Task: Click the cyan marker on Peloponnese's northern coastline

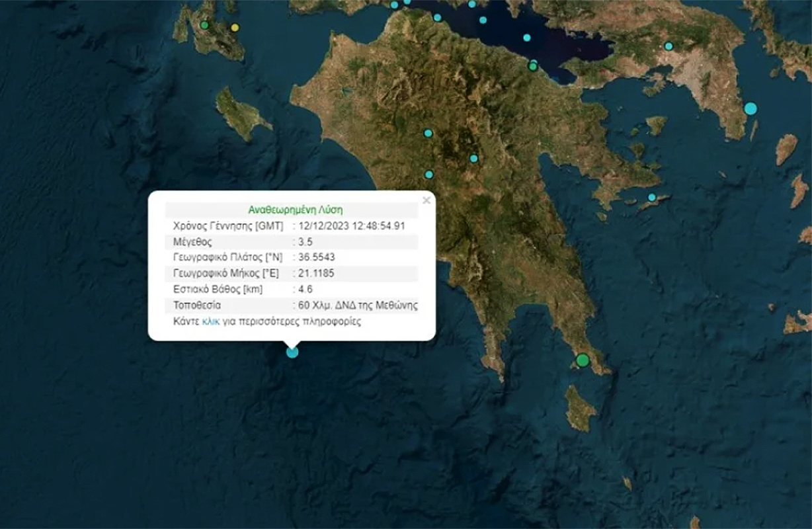Action: pos(437,18)
